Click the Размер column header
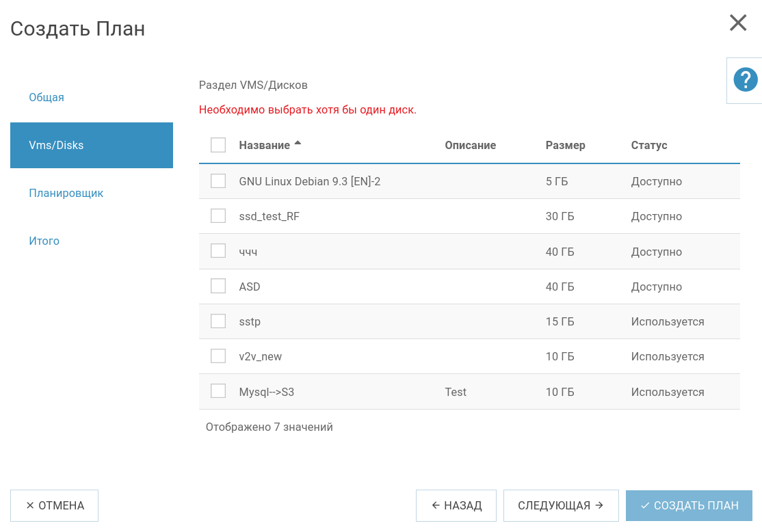 coord(565,145)
